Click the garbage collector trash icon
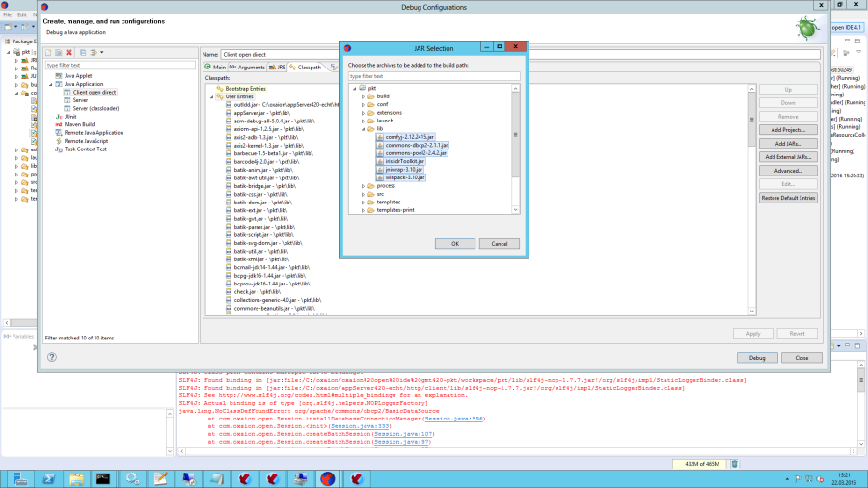868x488 pixels. [735, 464]
